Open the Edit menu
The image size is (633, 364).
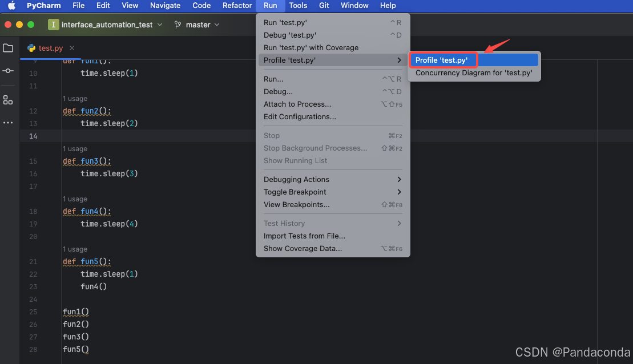(x=103, y=5)
